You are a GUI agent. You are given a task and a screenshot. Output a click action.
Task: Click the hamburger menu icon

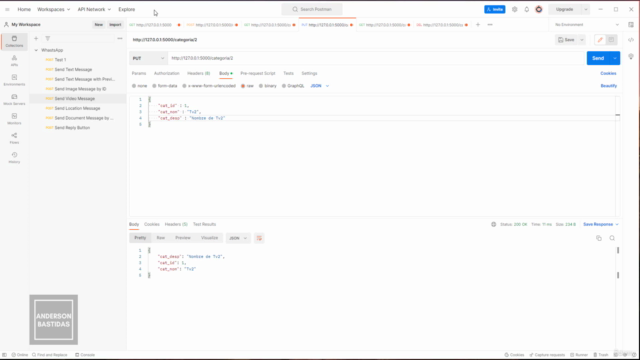pos(7,9)
